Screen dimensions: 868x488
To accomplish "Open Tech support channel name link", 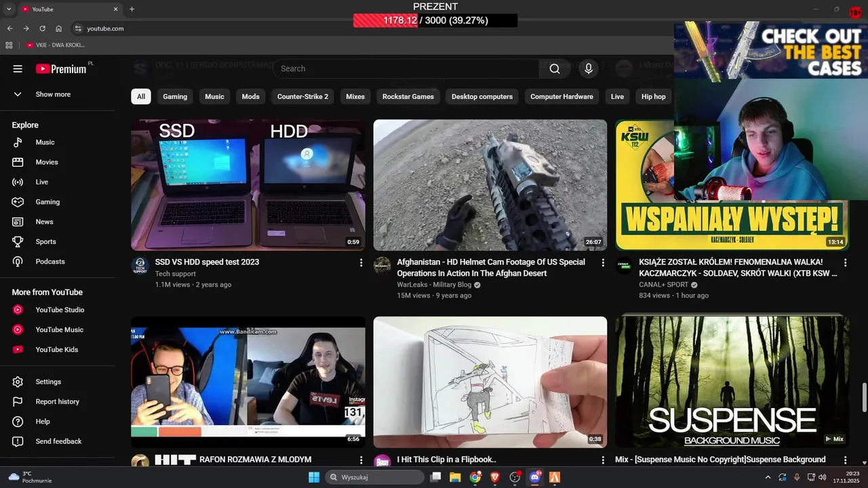I will tap(176, 274).
